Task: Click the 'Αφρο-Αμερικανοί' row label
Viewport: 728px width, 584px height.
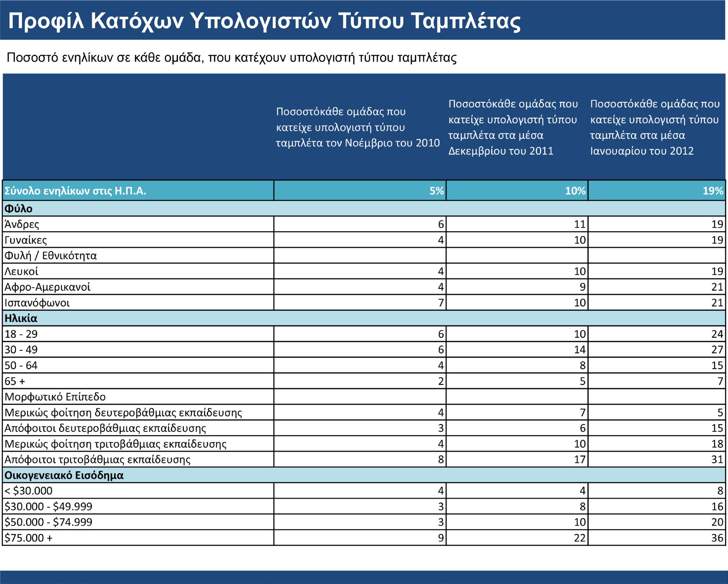Action: 47,287
